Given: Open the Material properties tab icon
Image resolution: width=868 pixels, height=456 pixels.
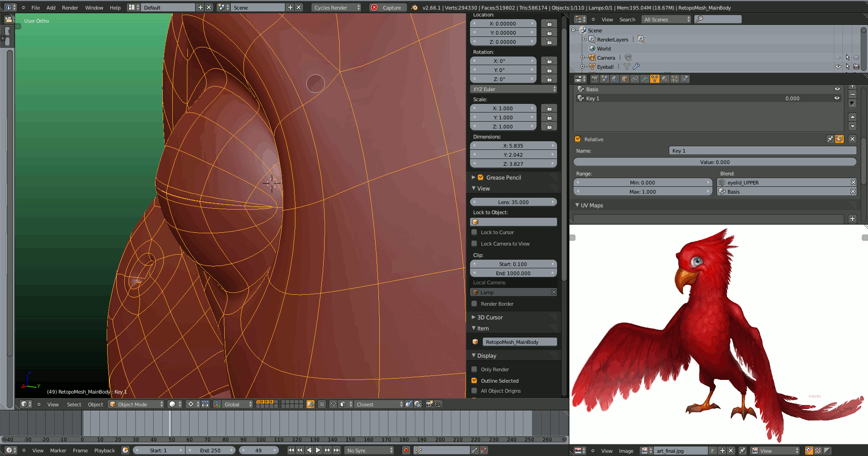Looking at the screenshot, I should [665, 79].
